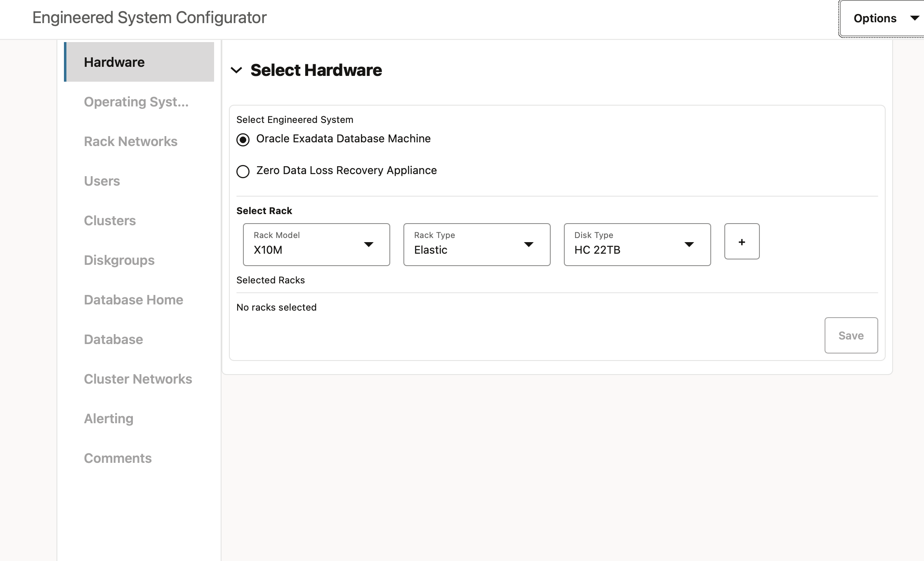Click the plus icon to add rack
Screen dimensions: 924x561
click(x=742, y=242)
